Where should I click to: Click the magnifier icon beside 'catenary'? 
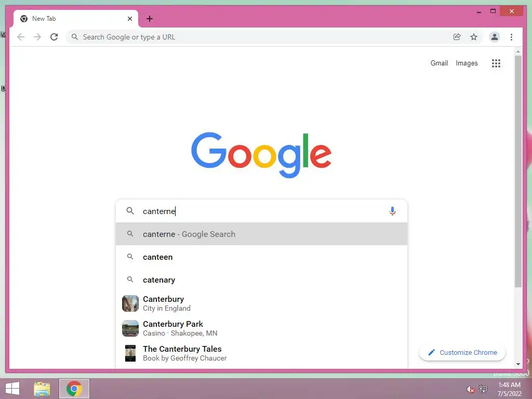[x=130, y=280]
